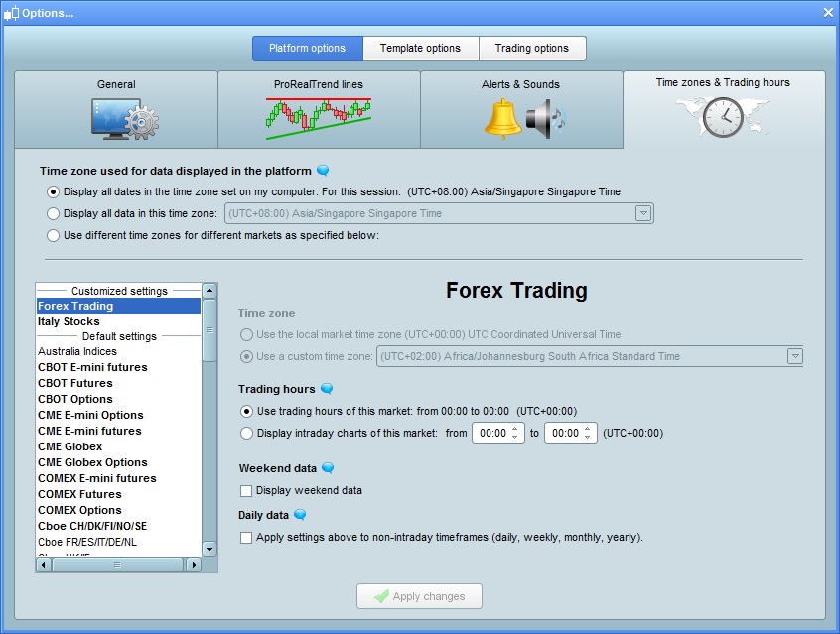This screenshot has width=840, height=634.
Task: Click the Alerts & Sounds bell icon
Action: 502,119
